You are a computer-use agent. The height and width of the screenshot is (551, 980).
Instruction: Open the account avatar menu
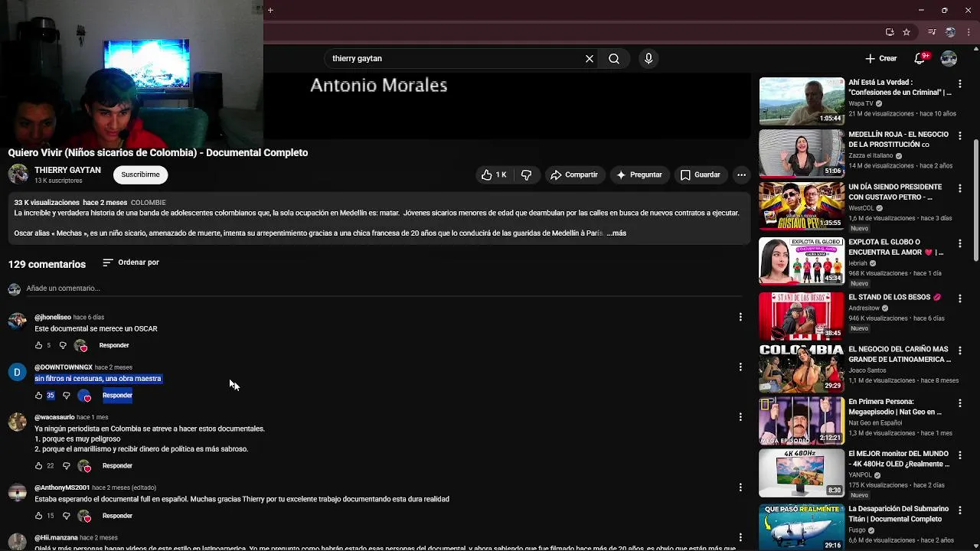949,58
